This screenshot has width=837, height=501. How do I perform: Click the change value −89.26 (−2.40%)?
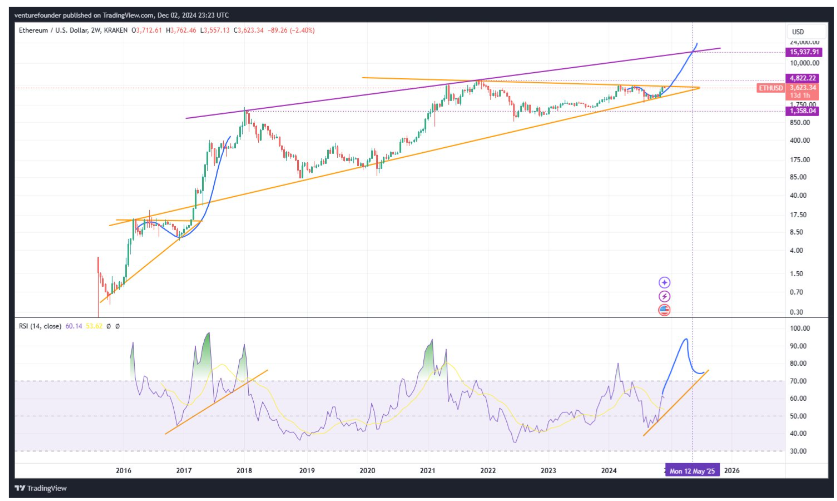[x=291, y=30]
